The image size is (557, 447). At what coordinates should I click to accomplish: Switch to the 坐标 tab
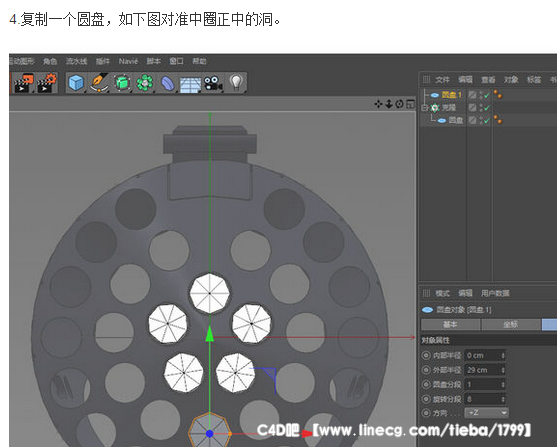(x=510, y=324)
